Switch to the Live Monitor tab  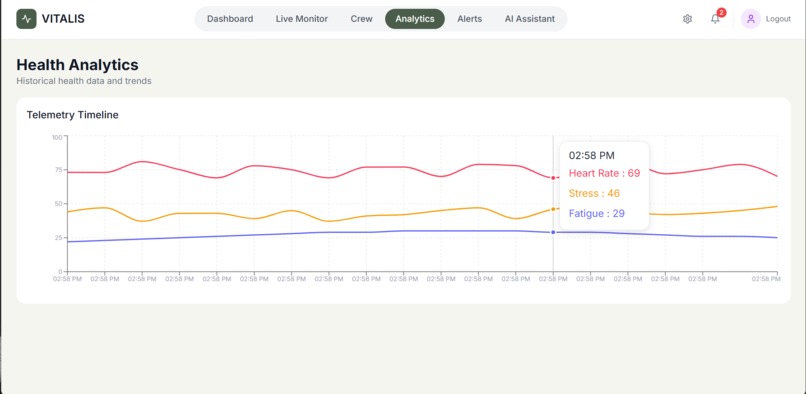[302, 19]
